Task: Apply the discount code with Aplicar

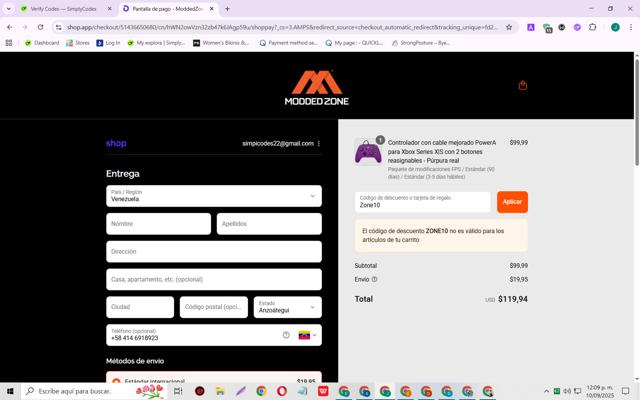Action: click(512, 202)
